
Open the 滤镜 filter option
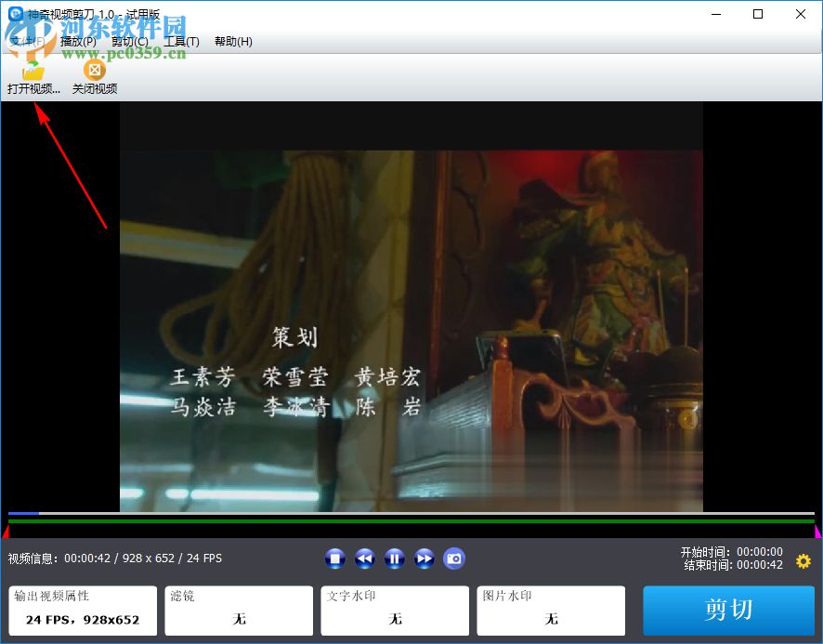(239, 611)
